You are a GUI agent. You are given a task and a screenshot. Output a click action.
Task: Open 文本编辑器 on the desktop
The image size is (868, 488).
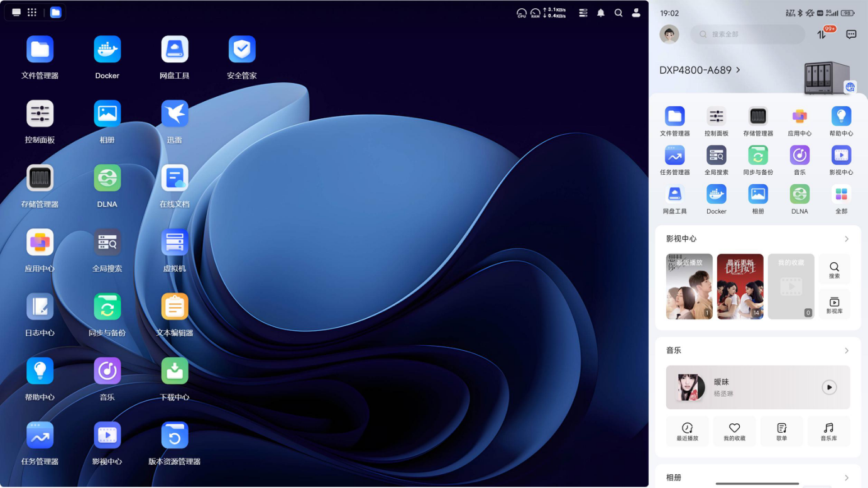[175, 306]
